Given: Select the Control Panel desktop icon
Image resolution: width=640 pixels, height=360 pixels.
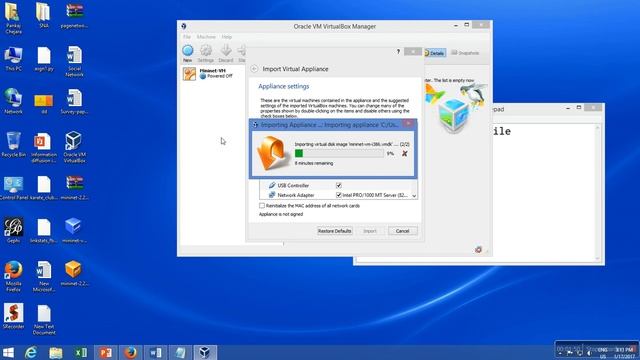Looking at the screenshot, I should [13, 188].
